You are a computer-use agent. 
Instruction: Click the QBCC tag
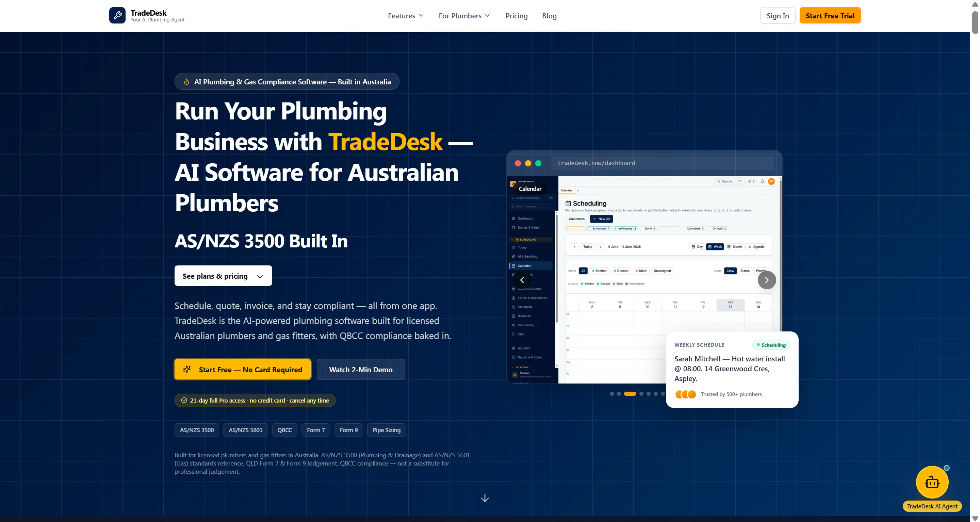coord(284,430)
